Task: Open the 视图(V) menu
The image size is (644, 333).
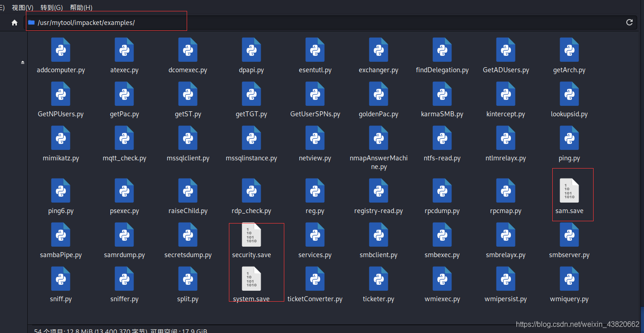Action: [x=23, y=8]
